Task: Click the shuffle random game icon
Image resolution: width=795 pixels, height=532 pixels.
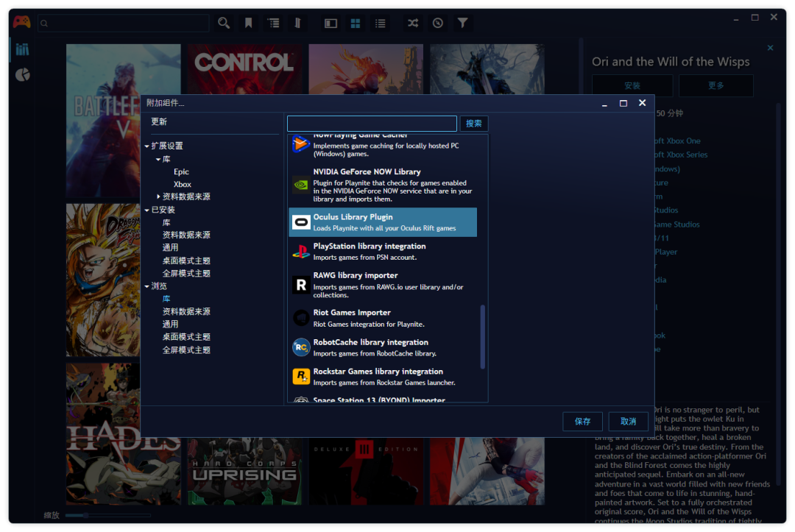Action: point(413,23)
